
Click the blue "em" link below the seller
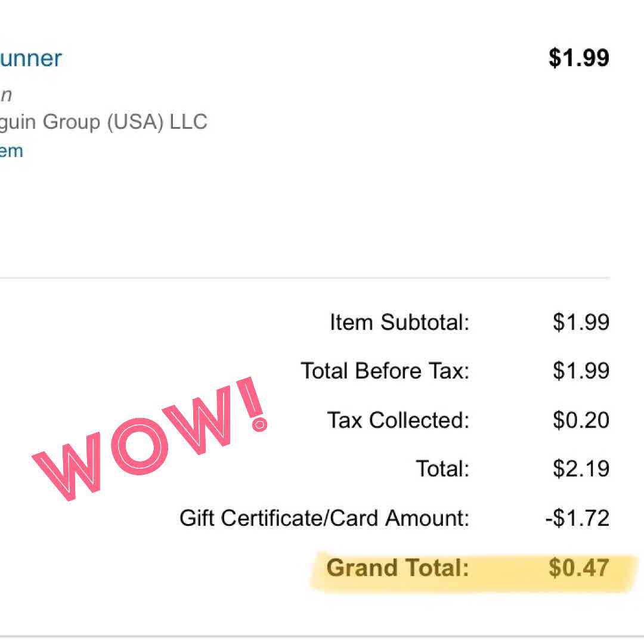click(x=11, y=151)
